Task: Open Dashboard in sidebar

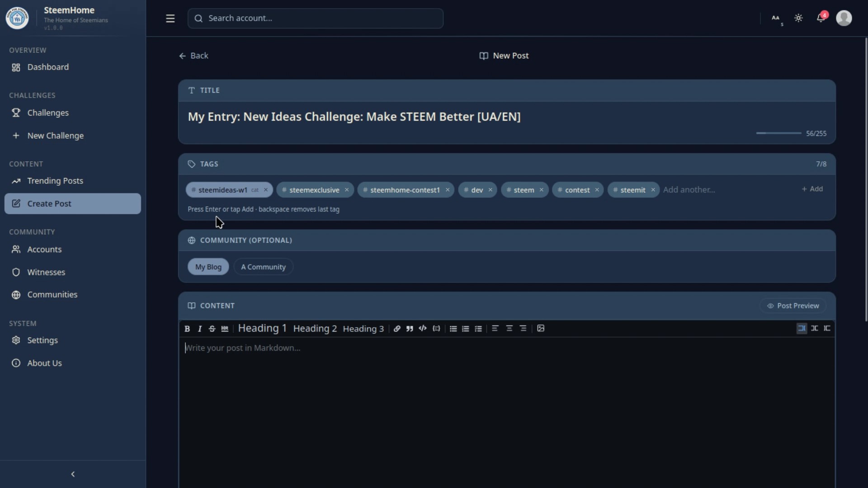Action: 73,67
